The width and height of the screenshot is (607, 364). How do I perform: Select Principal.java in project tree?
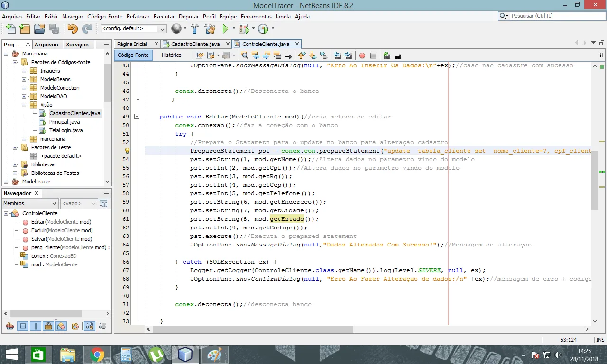pyautogui.click(x=64, y=122)
